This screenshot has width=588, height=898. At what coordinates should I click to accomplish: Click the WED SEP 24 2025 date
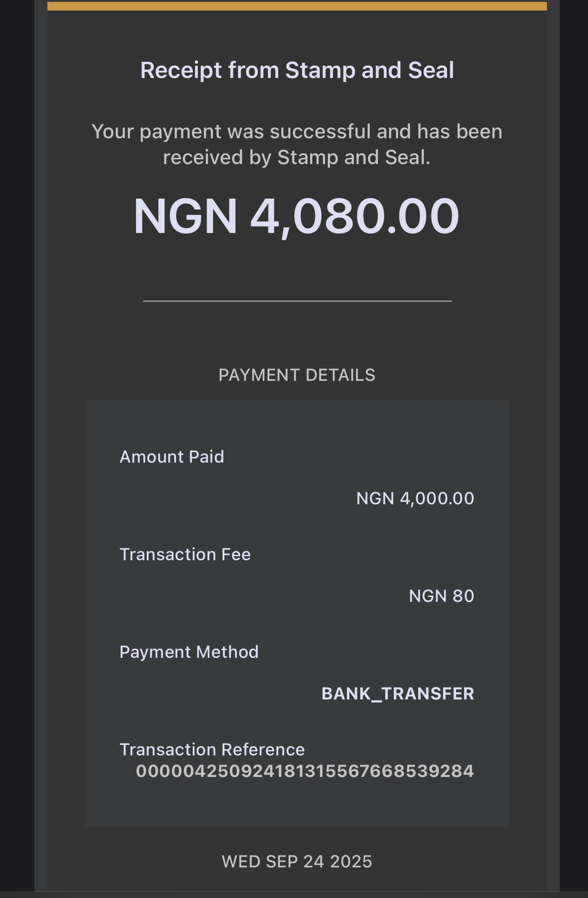point(297,862)
